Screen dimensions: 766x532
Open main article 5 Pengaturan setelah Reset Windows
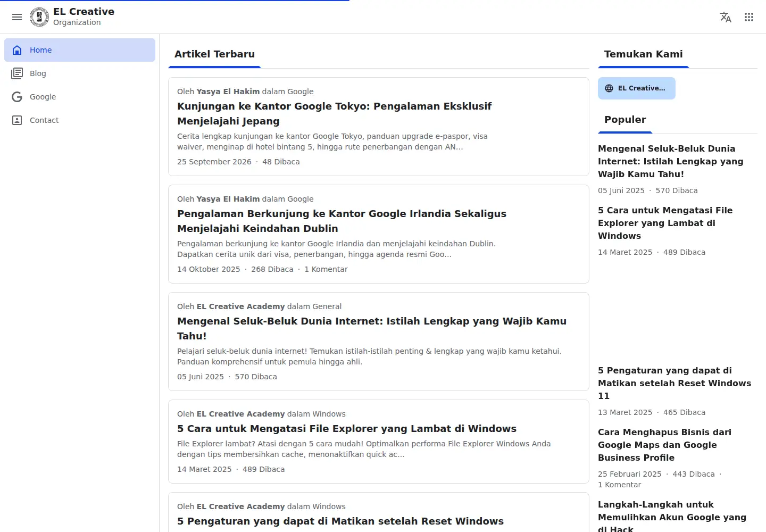tap(340, 521)
